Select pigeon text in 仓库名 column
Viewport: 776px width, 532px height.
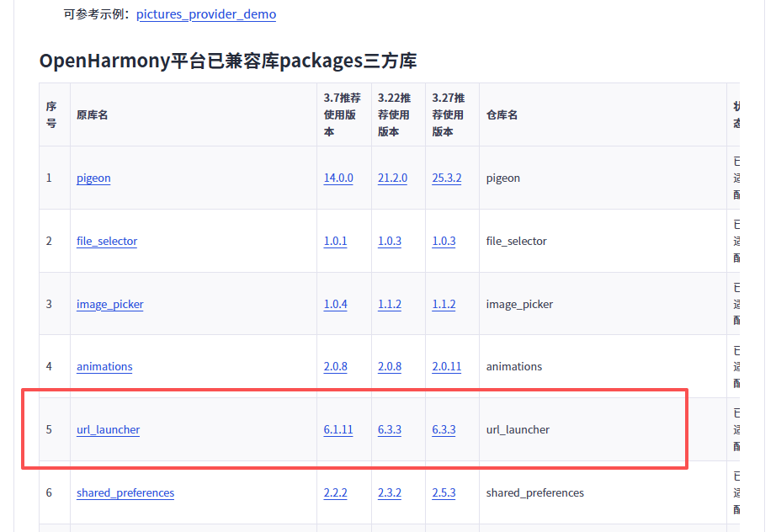click(502, 178)
